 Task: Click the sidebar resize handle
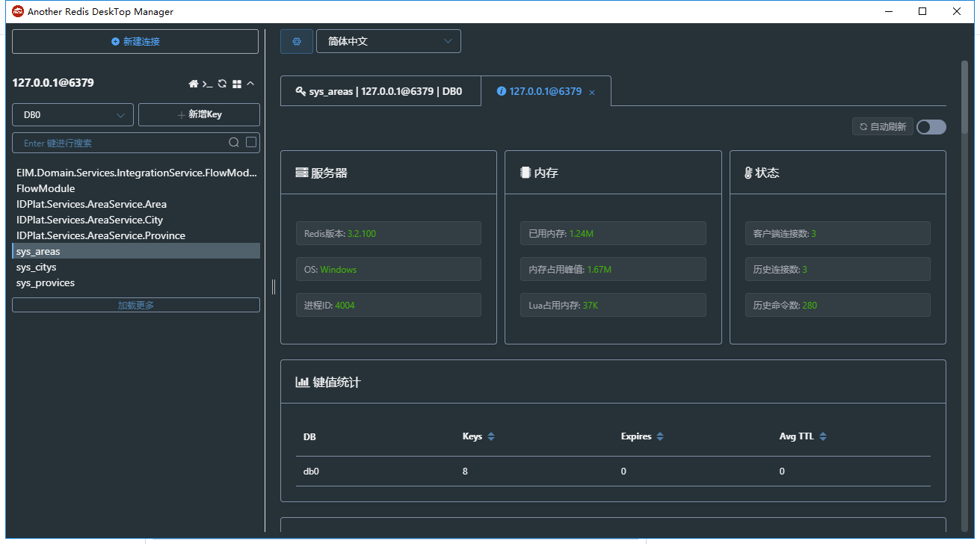[x=274, y=286]
